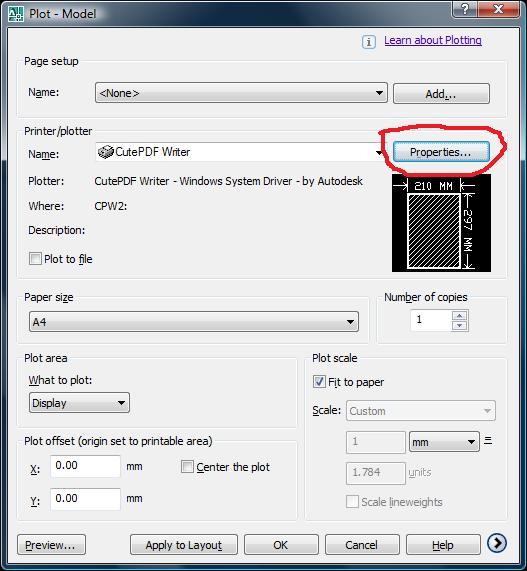
Task: Click the Preview button
Action: [51, 545]
